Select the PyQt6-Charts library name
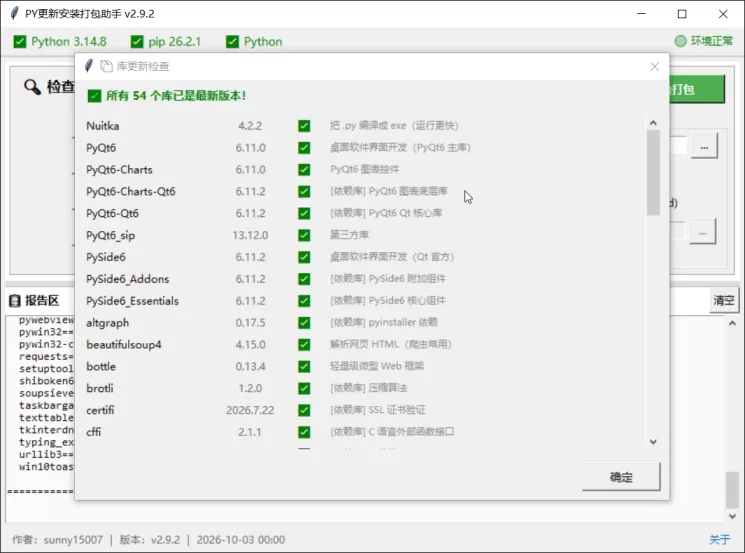The image size is (745, 553). pos(119,170)
